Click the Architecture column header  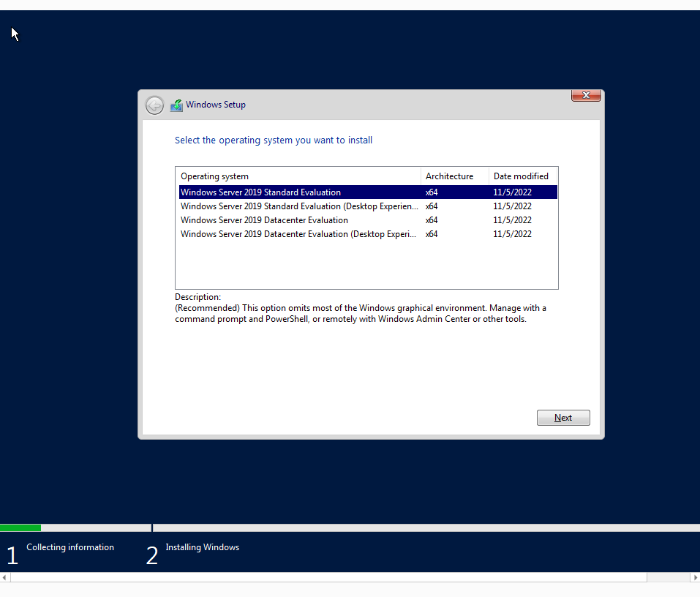[x=454, y=176]
